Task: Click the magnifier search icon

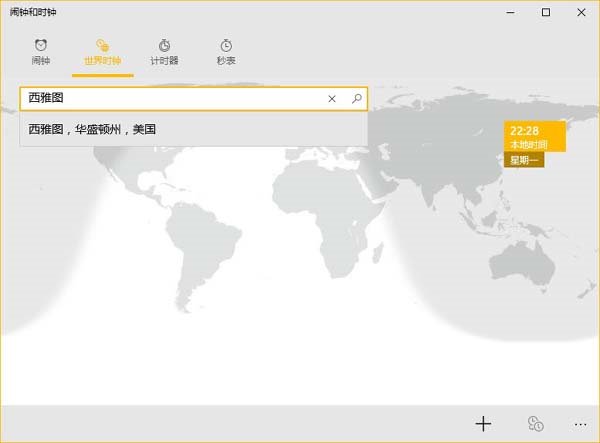Action: [356, 99]
